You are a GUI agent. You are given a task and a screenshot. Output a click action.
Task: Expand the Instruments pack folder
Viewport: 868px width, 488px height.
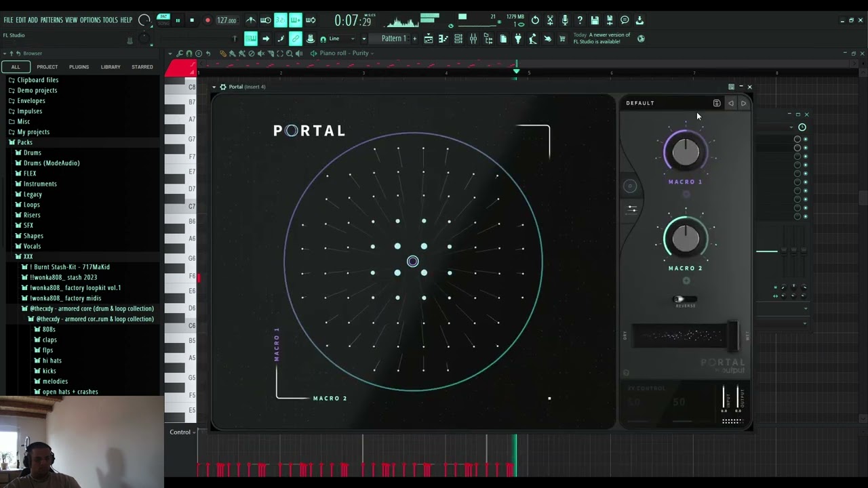click(x=40, y=184)
